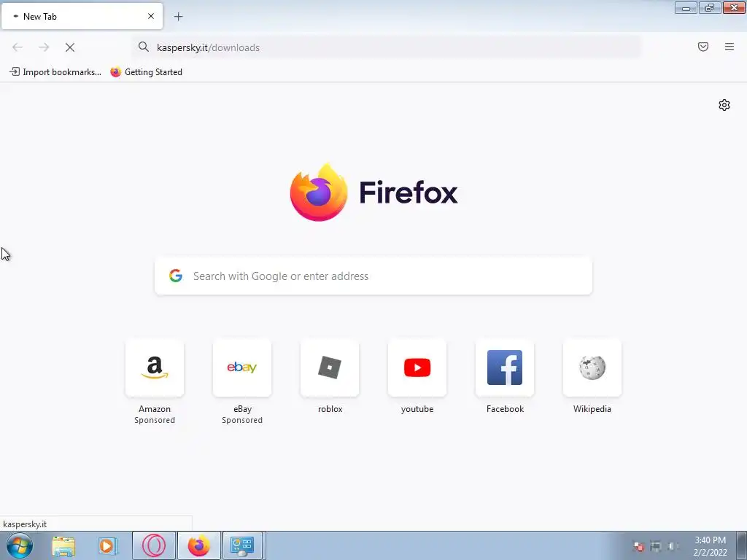Click the Firefox taskbar button
Image resolution: width=747 pixels, height=560 pixels.
[x=198, y=545]
